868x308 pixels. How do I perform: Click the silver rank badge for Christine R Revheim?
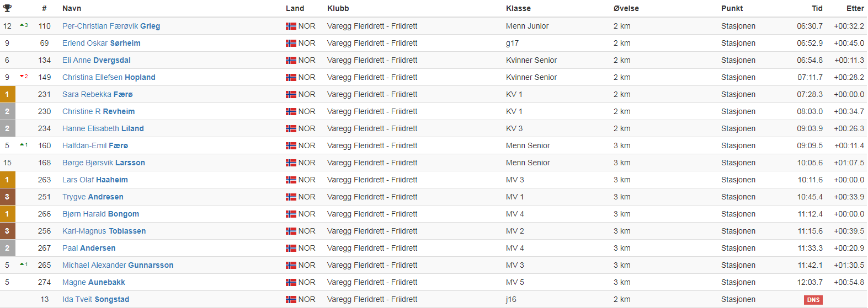point(7,111)
